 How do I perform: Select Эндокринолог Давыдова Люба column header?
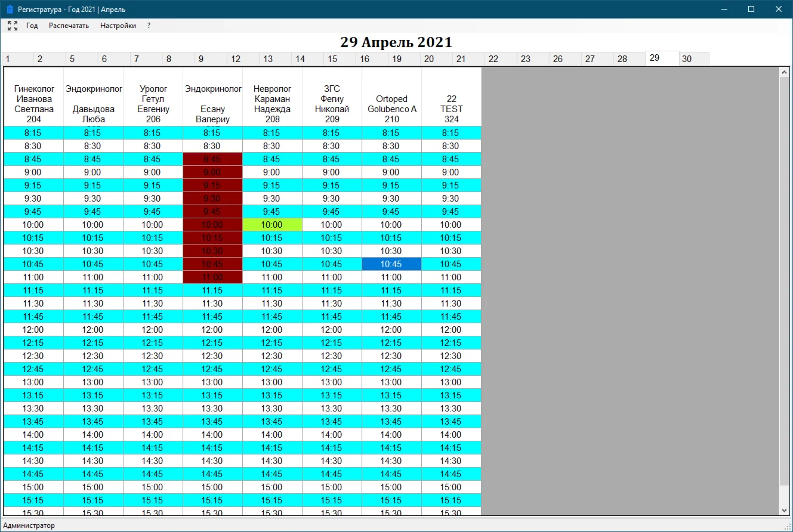[94, 97]
